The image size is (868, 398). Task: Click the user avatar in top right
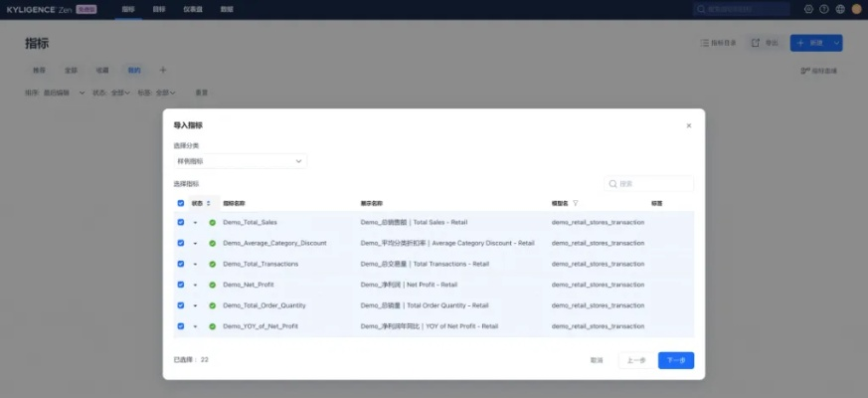(x=856, y=9)
